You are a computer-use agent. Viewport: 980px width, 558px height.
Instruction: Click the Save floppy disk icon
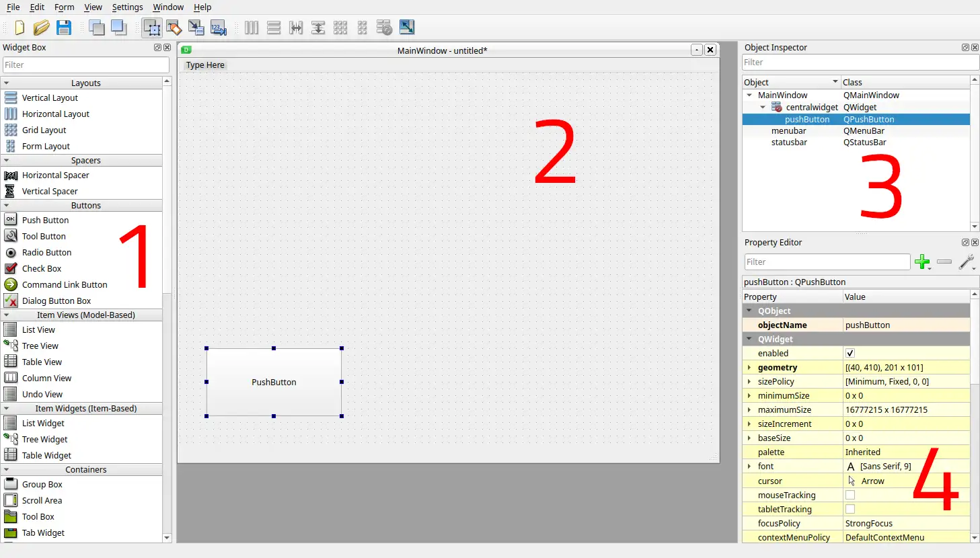tap(64, 28)
